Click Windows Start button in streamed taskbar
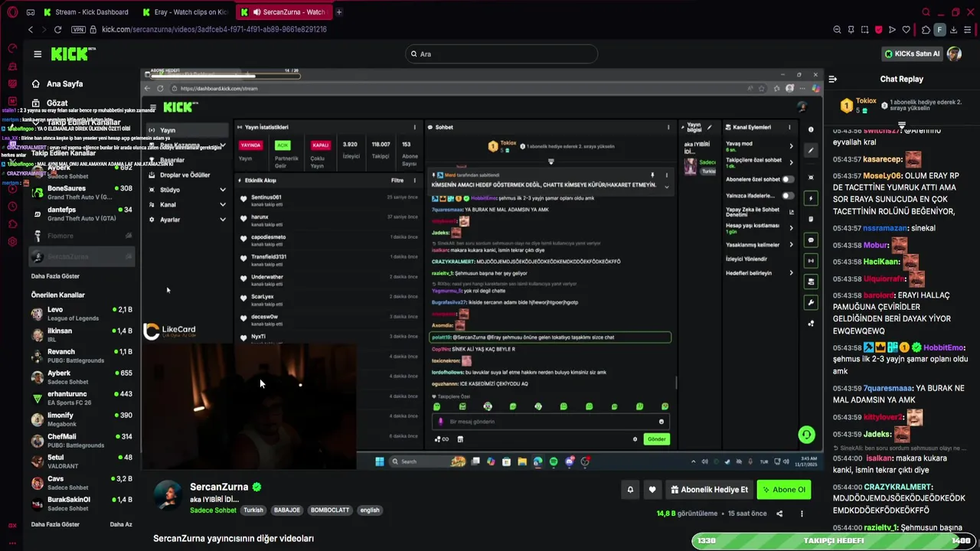The width and height of the screenshot is (980, 551). tap(379, 461)
